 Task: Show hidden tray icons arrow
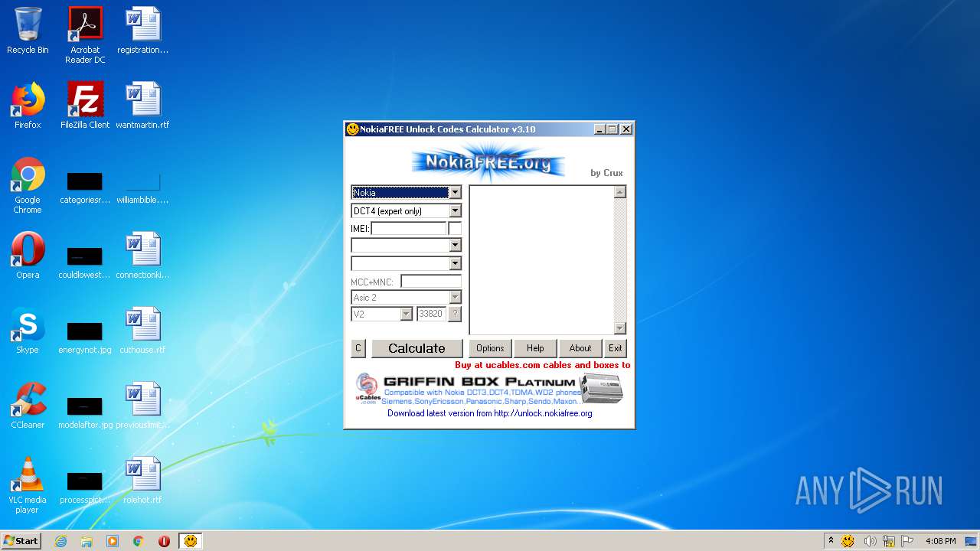(x=831, y=541)
